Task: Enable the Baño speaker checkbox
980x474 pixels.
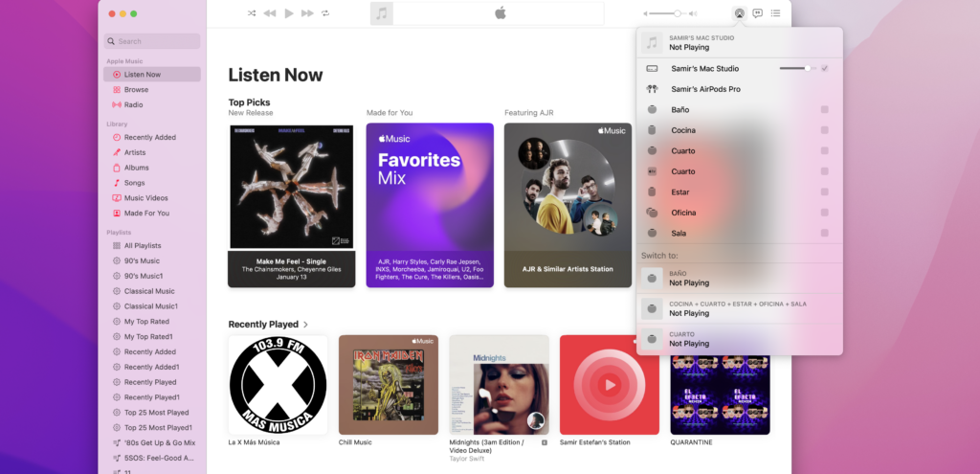Action: [824, 109]
